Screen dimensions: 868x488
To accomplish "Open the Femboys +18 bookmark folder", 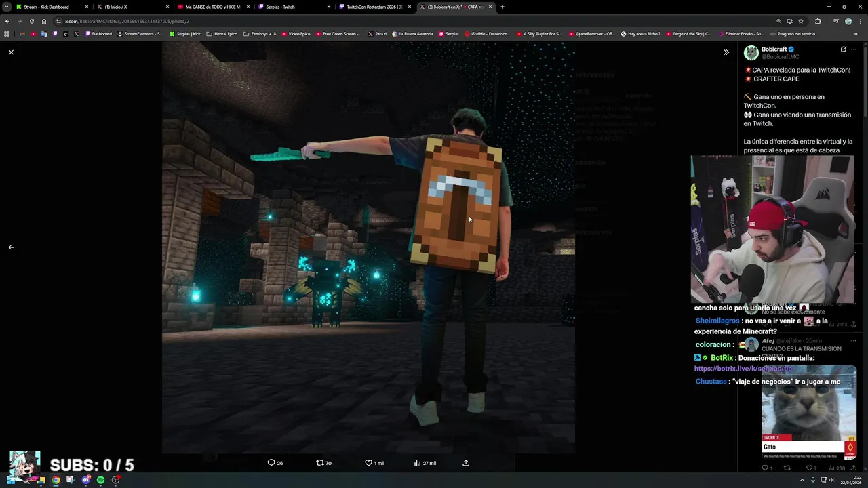I will point(259,34).
